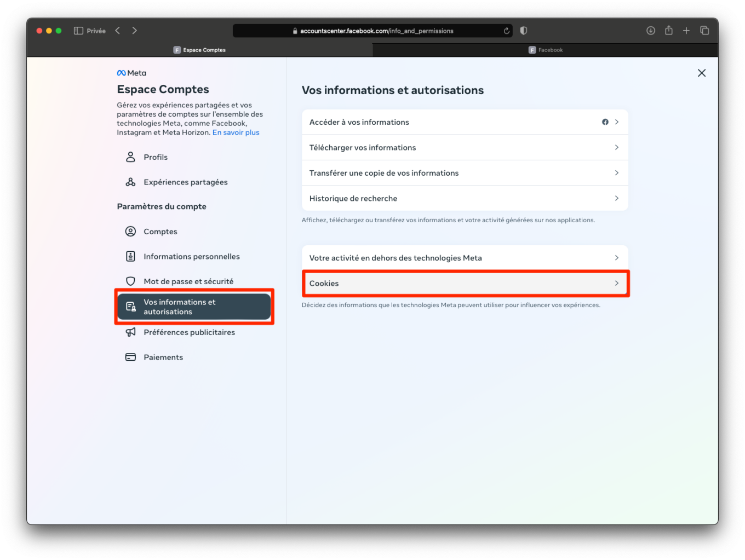Click the Informations personnelles ID icon
The width and height of the screenshot is (745, 560).
(130, 256)
